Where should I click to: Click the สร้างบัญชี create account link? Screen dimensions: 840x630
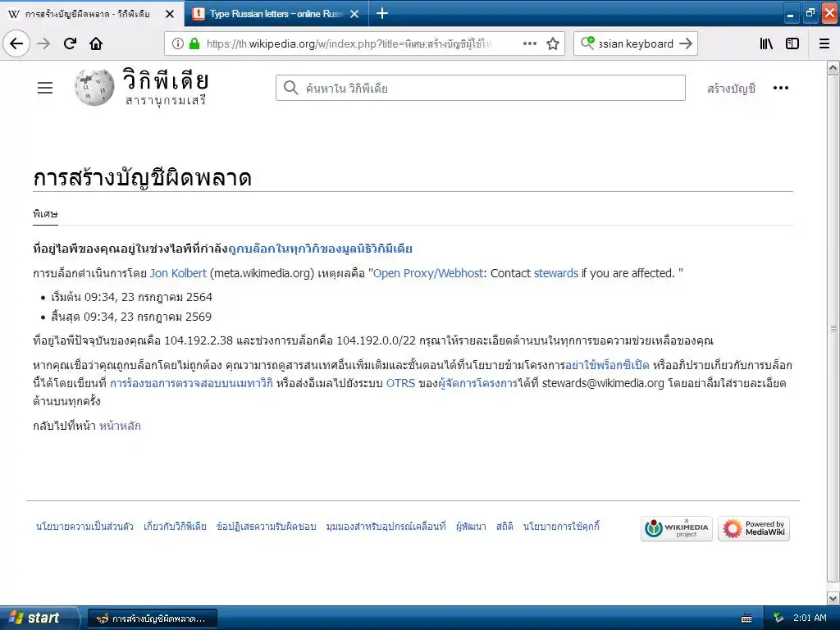[x=731, y=89]
